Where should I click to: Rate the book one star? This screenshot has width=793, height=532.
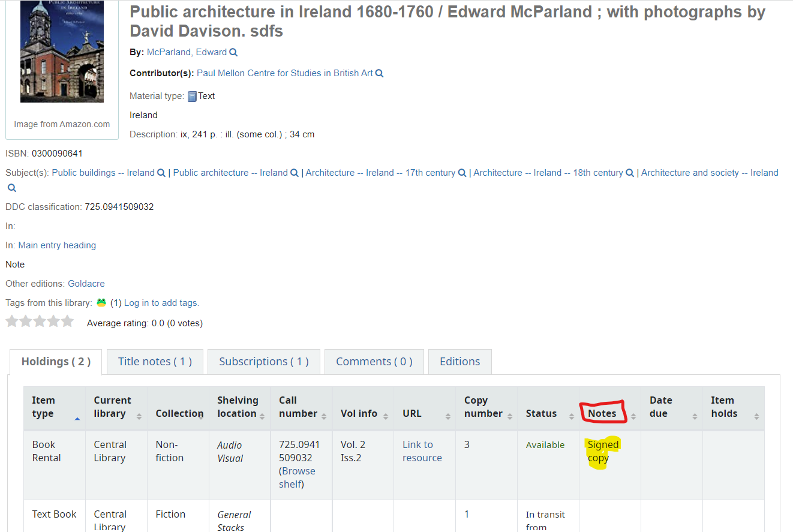pos(12,321)
